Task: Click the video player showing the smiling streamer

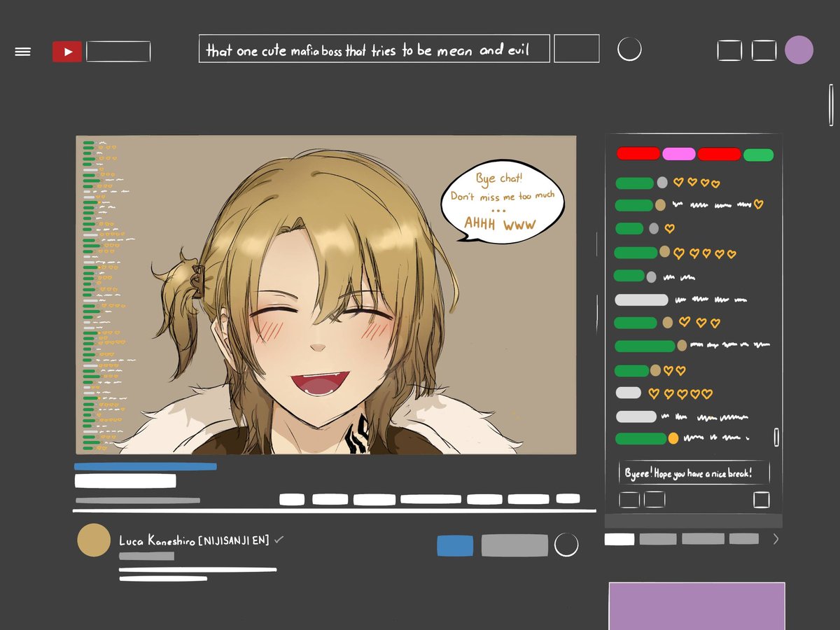Action: (326, 295)
